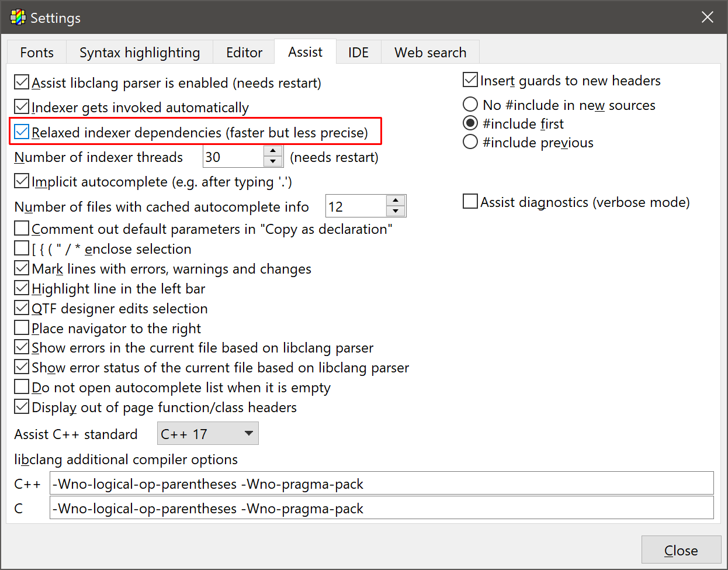The height and width of the screenshot is (570, 728).
Task: Toggle Mark lines with errors checkbox
Action: (22, 268)
